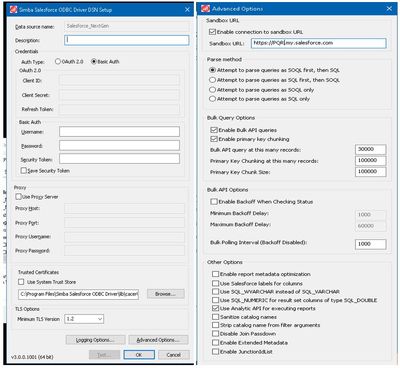The width and height of the screenshot is (400, 368).
Task: Check Enable report metadata optimization
Action: (215, 274)
